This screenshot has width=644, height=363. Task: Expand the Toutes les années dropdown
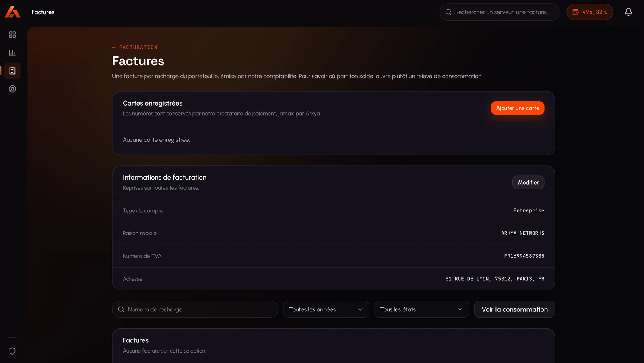coord(326,309)
